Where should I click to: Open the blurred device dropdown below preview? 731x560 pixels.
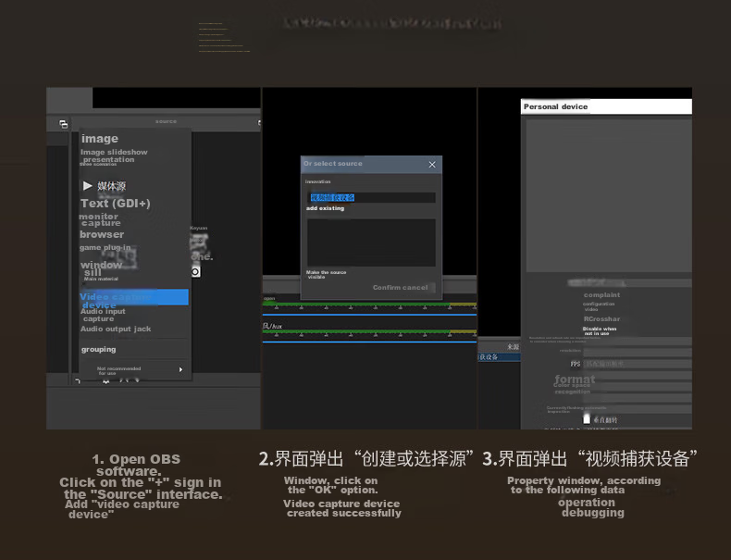tap(629, 283)
